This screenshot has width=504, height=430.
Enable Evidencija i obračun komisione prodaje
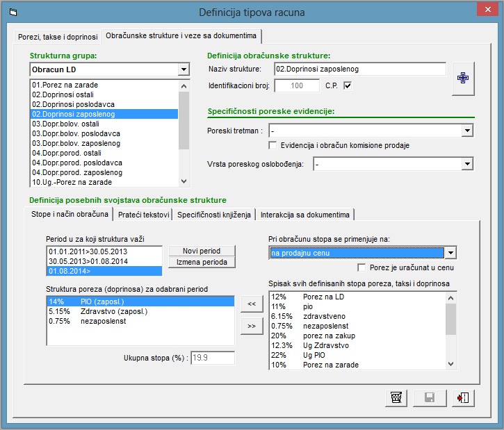pos(273,145)
